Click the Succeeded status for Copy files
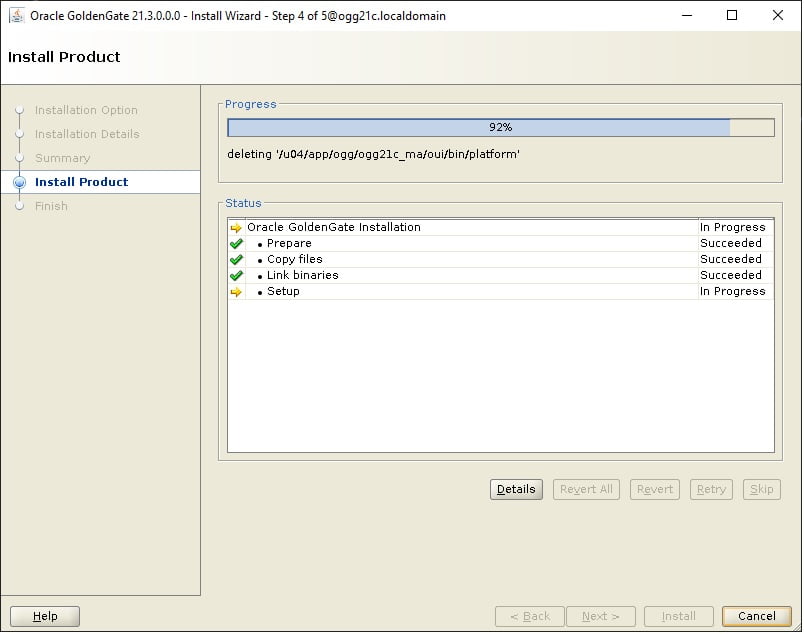Image resolution: width=804 pixels, height=634 pixels. (731, 259)
